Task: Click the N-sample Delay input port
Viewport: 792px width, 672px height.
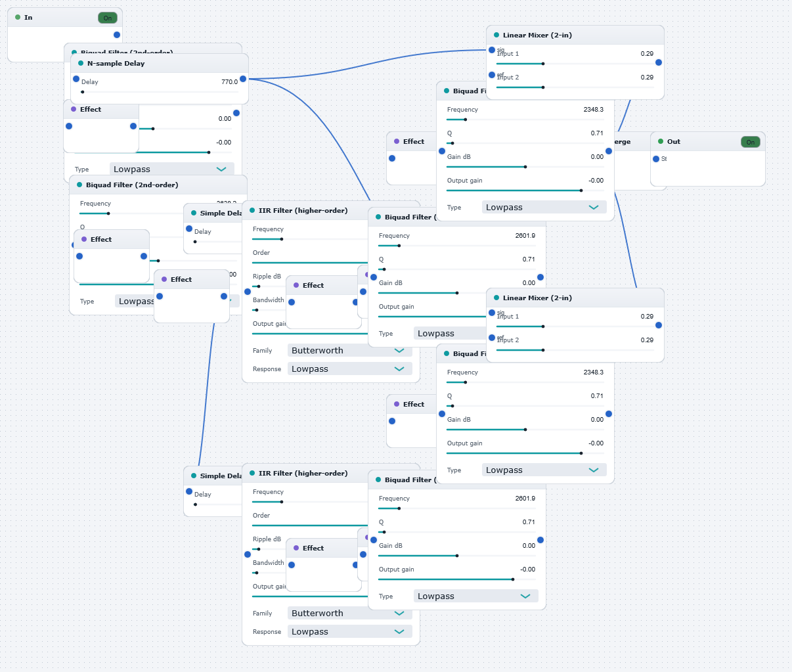Action: [x=76, y=79]
